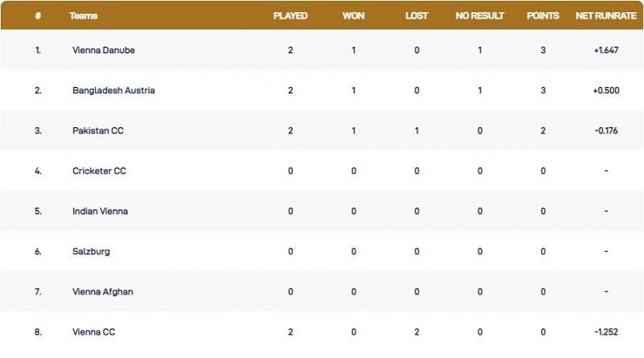Click the Vienna Afghan team name
Screen dimensions: 644x358
point(102,291)
